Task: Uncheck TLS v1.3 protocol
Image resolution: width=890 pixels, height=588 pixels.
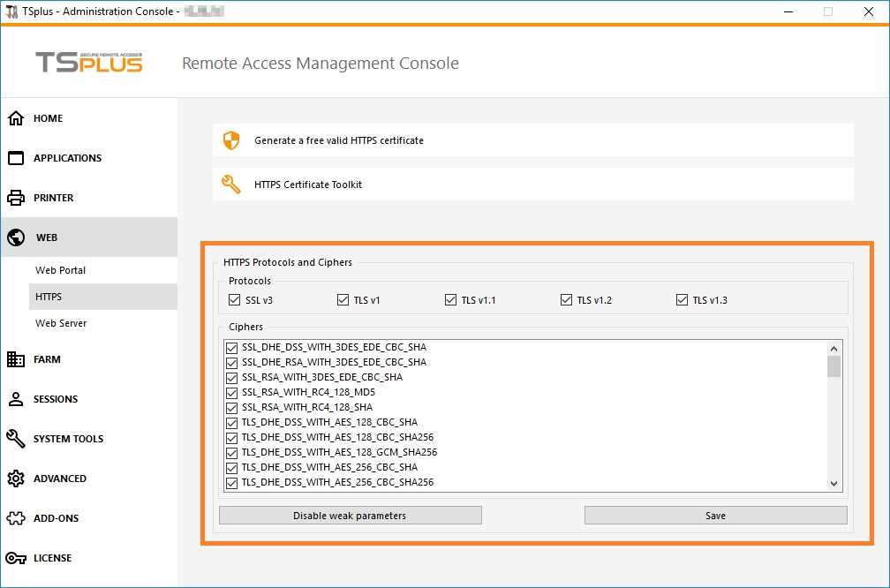Action: 682,299
